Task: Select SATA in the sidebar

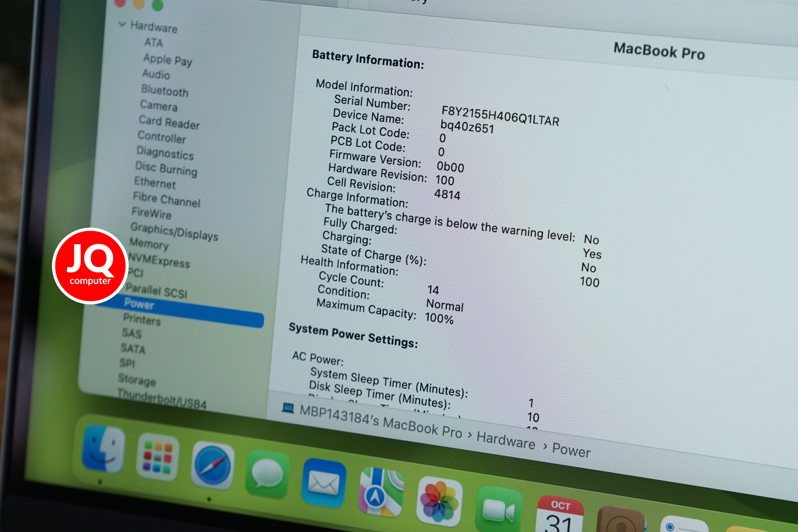Action: (x=133, y=348)
